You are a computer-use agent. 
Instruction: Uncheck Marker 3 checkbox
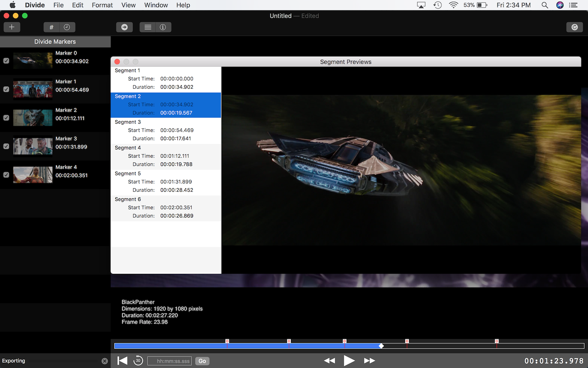pyautogui.click(x=6, y=146)
